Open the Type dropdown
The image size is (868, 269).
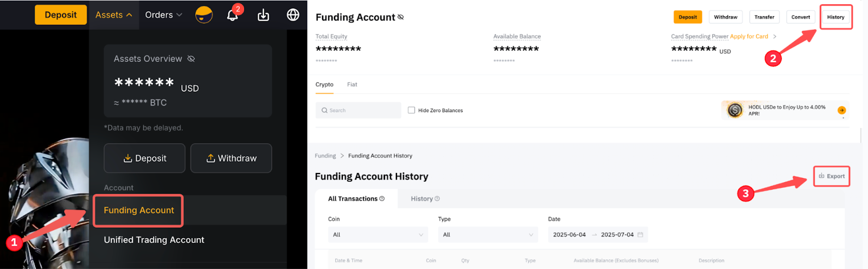tap(488, 235)
